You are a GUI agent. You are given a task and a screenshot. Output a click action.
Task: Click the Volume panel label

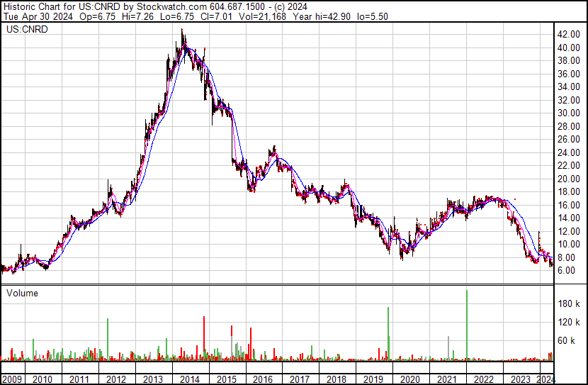click(22, 293)
